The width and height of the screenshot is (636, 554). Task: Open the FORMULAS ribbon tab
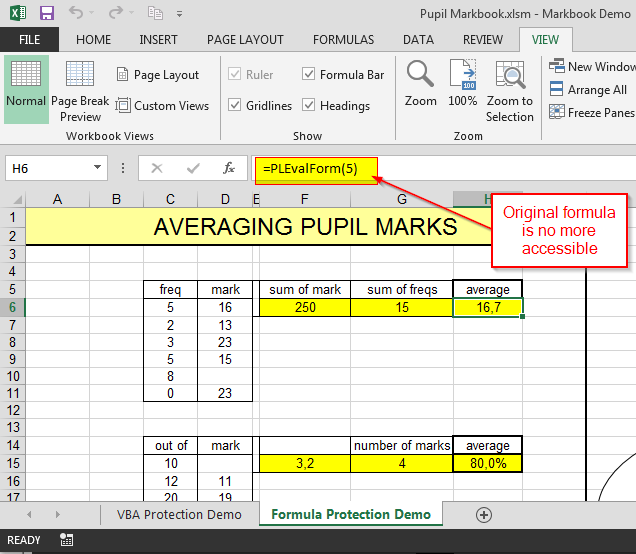pos(343,40)
